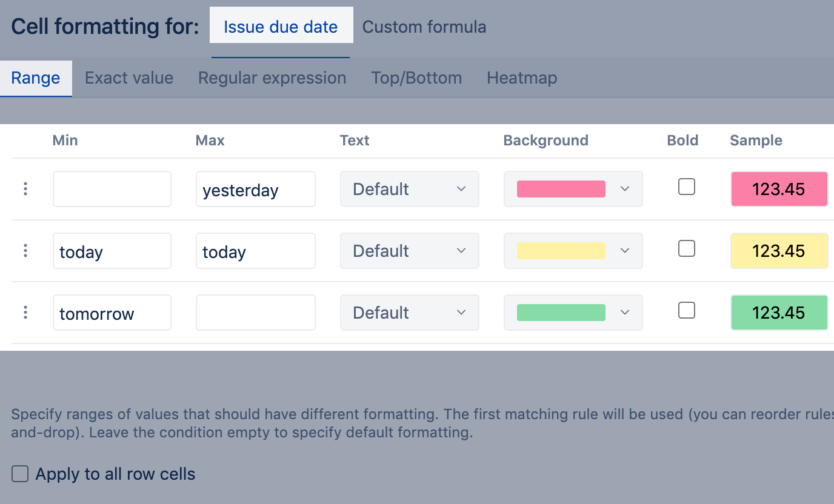
Task: Switch to the Exact value tab
Action: [x=129, y=78]
